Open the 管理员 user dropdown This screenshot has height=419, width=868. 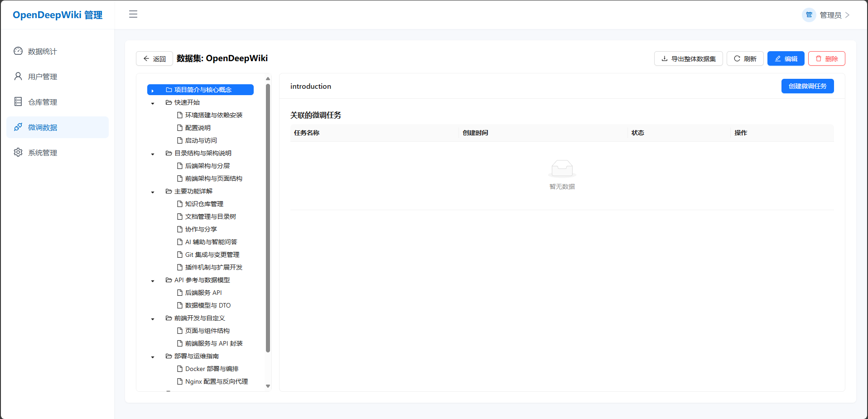(826, 15)
